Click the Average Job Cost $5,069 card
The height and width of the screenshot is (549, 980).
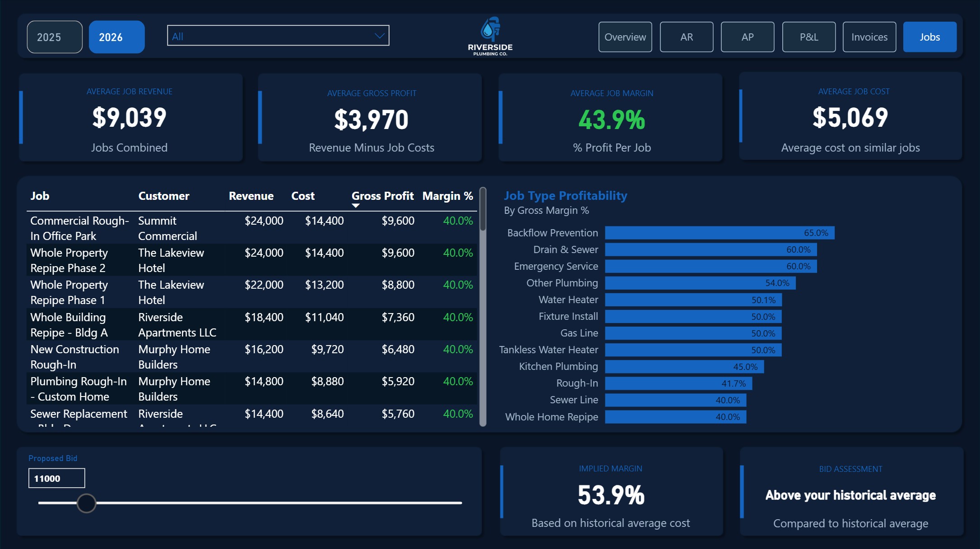pyautogui.click(x=850, y=116)
